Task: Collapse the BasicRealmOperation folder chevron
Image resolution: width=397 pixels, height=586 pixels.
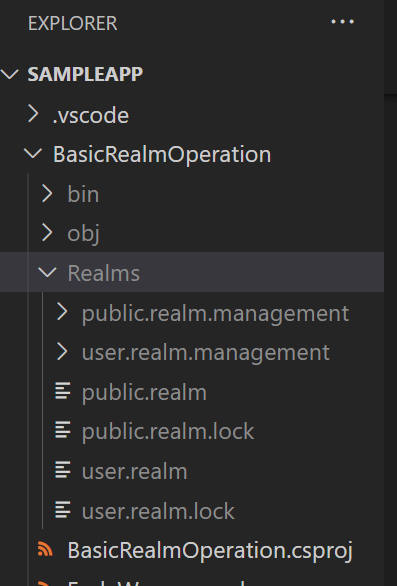Action: pyautogui.click(x=33, y=154)
